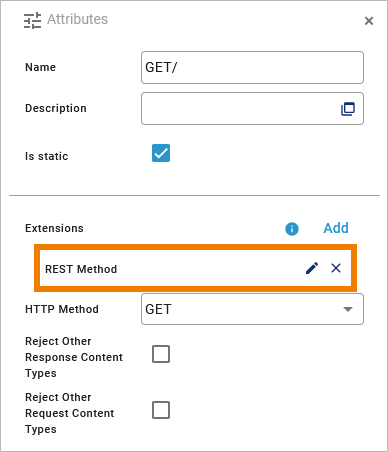The image size is (388, 452).
Task: Click the HTTP Method label
Action: coord(62,309)
